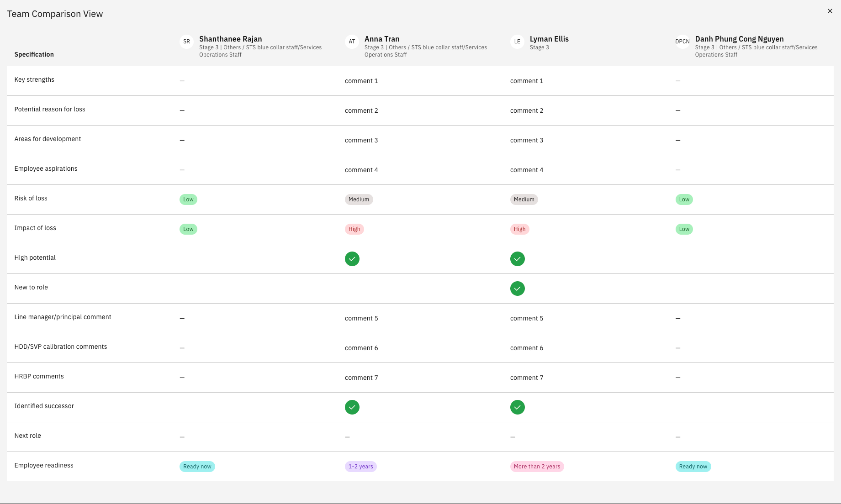Image resolution: width=841 pixels, height=504 pixels.
Task: Select Anna Tran's comment 5 cell
Action: tap(361, 318)
